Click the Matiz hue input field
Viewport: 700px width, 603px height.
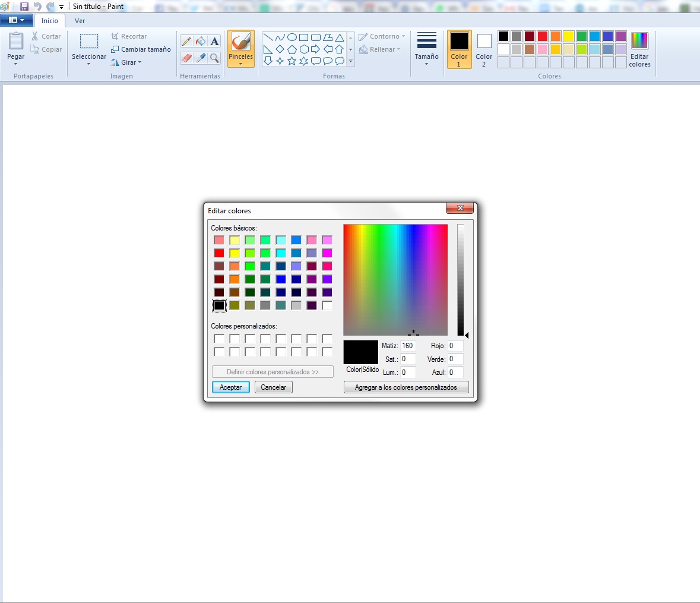[408, 346]
